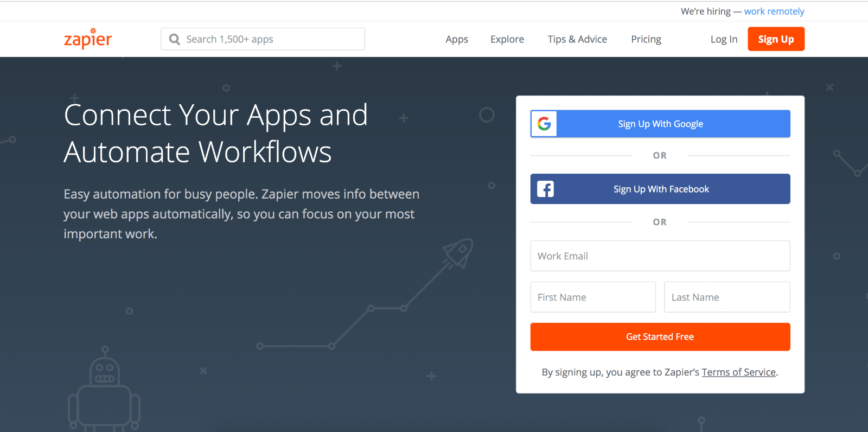Click the search magnifier icon
868x432 pixels.
click(x=174, y=39)
